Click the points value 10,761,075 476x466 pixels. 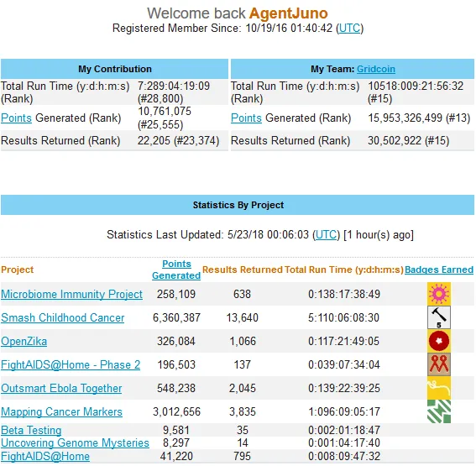click(165, 112)
